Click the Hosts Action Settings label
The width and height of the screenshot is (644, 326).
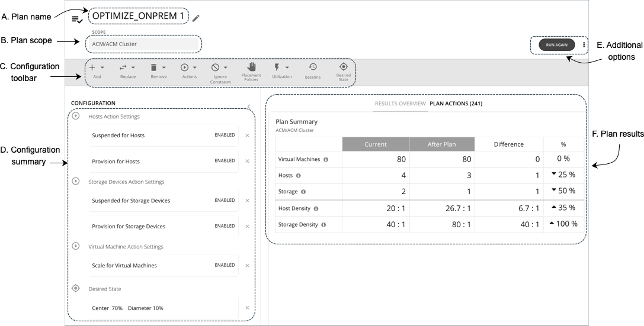(x=114, y=117)
